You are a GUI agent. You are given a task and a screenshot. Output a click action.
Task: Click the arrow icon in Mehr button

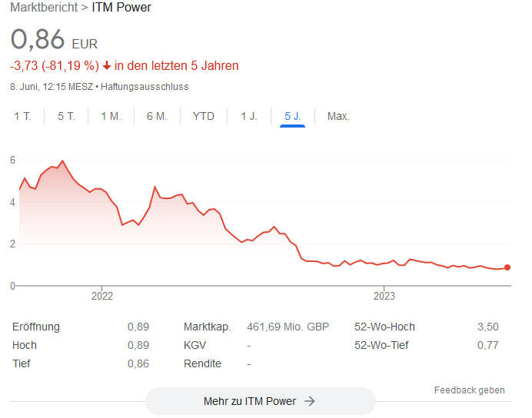point(310,401)
